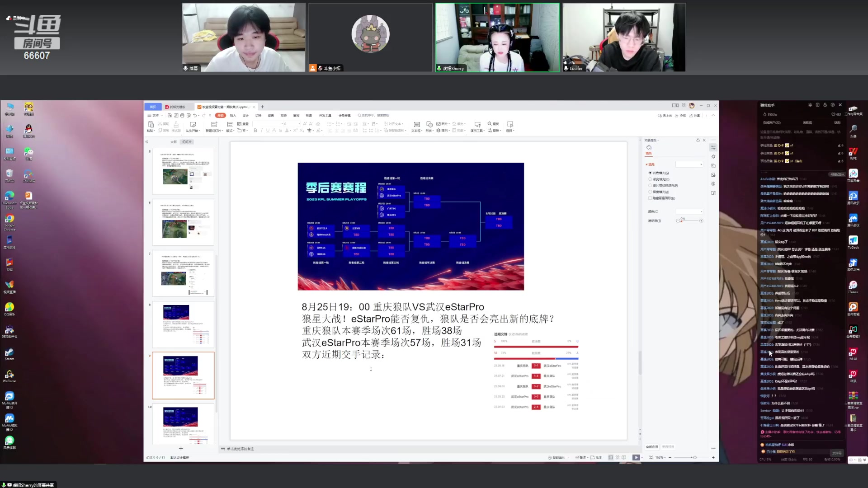Open the 填充 fill preset dropdown
The width and height of the screenshot is (868, 488).
[689, 164]
